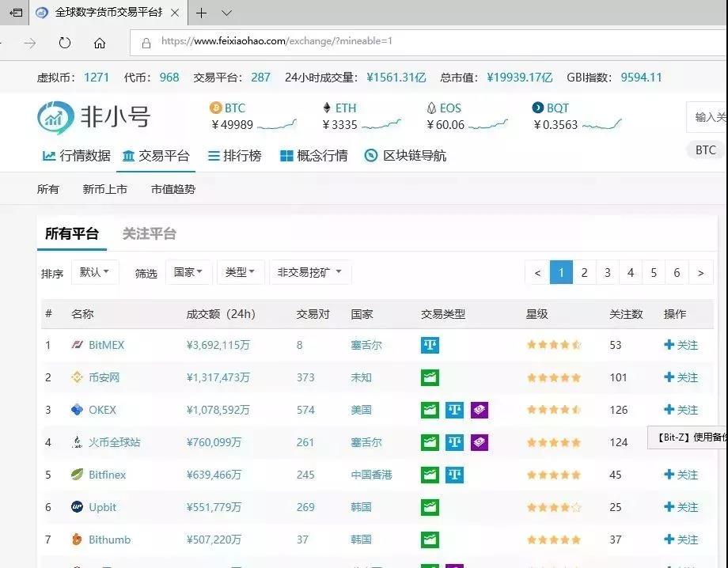Open the 排行榜 navigation menu
The image size is (728, 568).
[x=234, y=156]
